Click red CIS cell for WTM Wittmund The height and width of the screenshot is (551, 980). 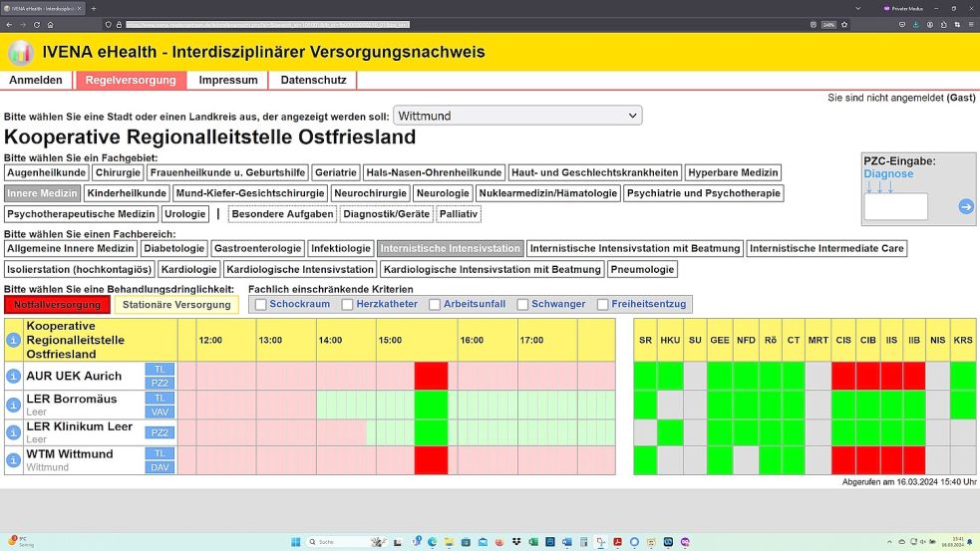pos(843,460)
